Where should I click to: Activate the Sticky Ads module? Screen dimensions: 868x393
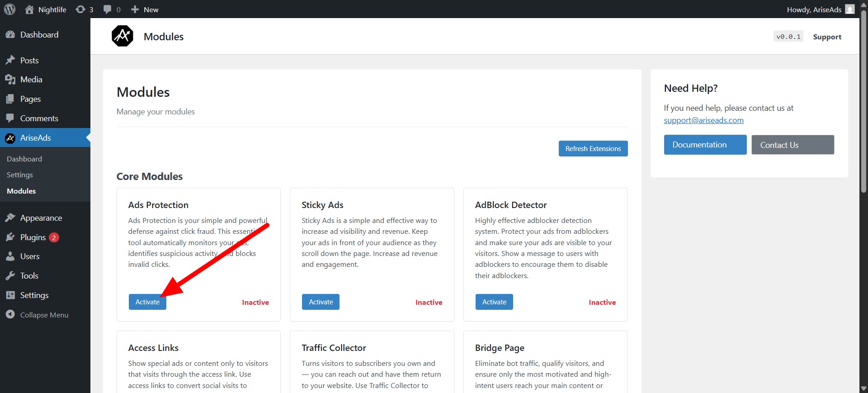click(321, 302)
